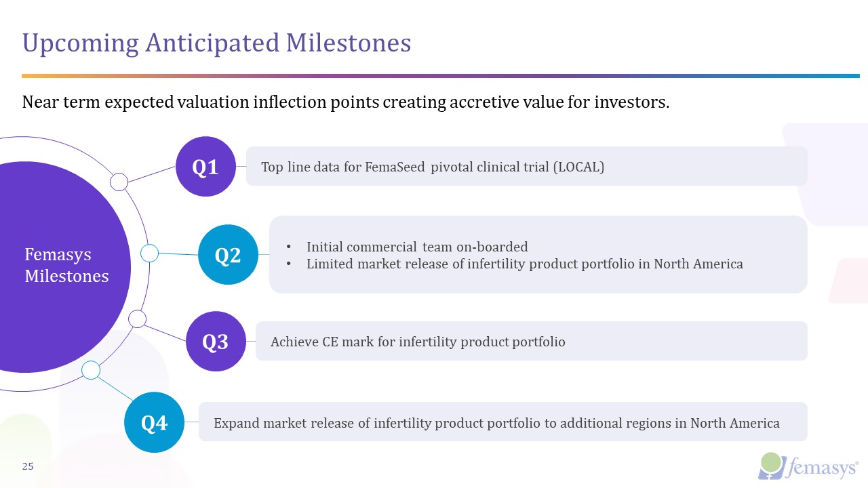Click the small connector node leading to Q1
The width and height of the screenshot is (868, 488).
pos(119,182)
